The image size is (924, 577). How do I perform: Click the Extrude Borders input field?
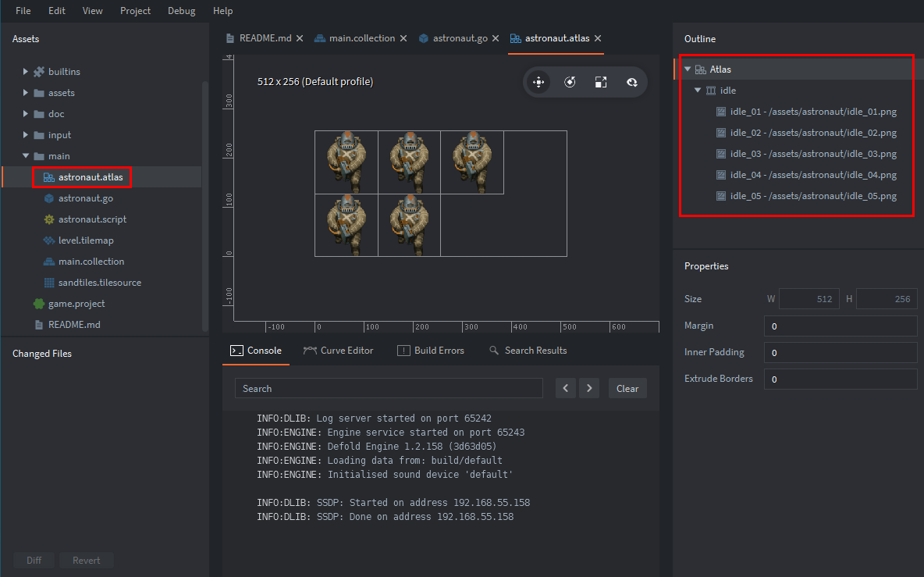click(840, 379)
